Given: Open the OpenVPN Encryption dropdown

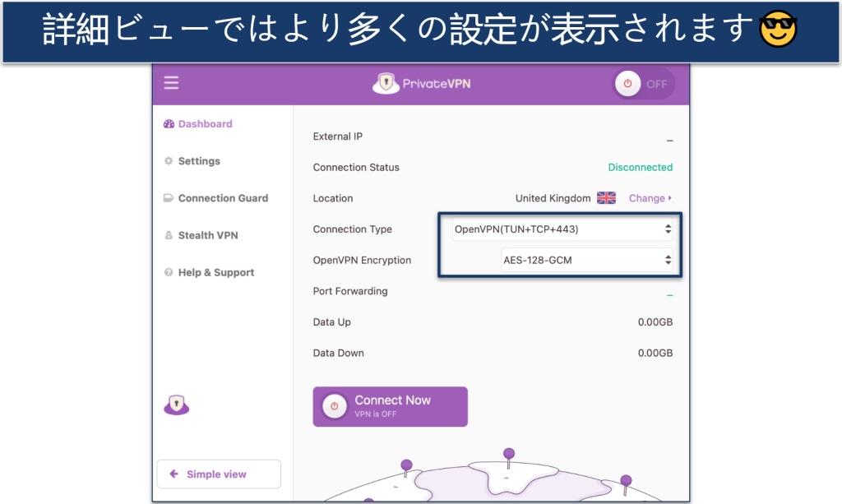Looking at the screenshot, I should 587,261.
